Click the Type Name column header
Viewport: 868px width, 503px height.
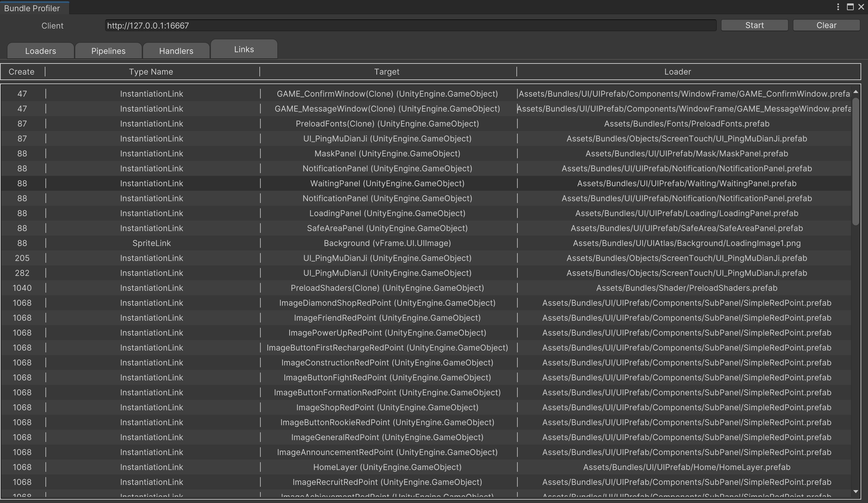click(x=151, y=72)
